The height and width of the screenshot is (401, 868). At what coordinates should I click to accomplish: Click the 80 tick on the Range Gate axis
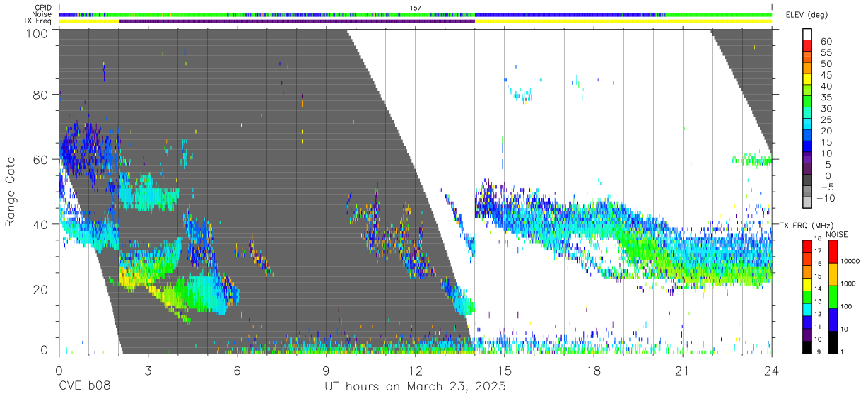(x=40, y=94)
